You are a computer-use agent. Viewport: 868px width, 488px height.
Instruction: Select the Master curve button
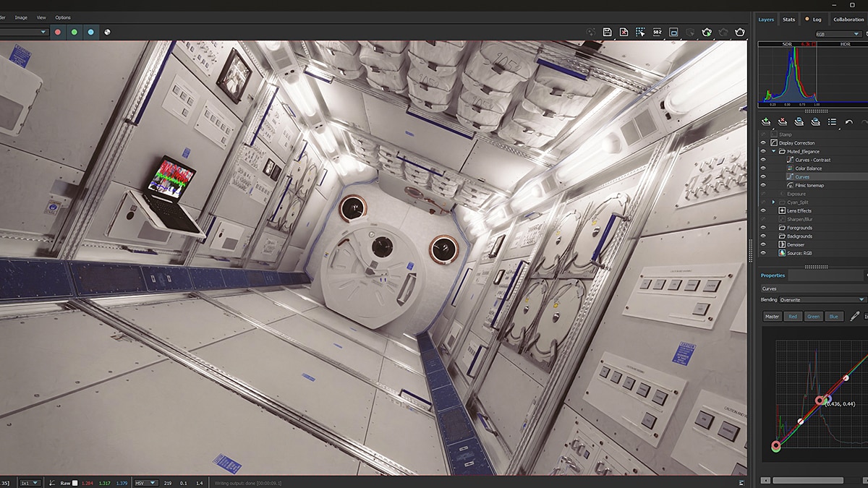(x=773, y=316)
